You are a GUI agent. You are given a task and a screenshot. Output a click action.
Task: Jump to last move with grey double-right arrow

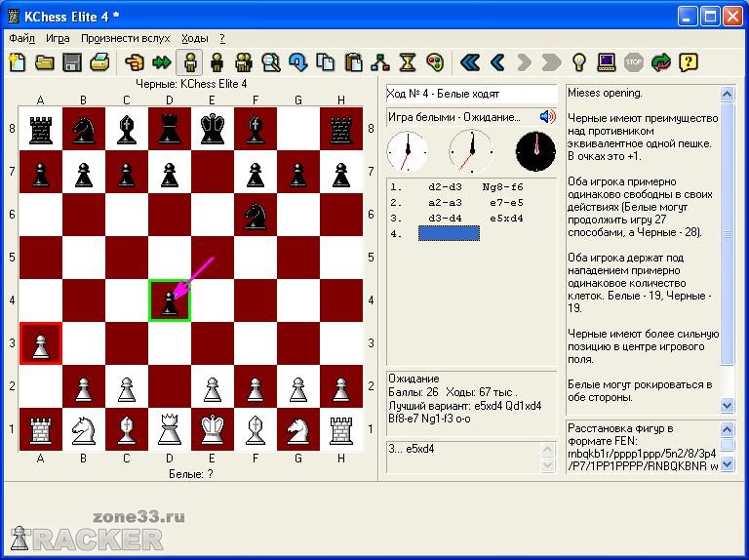click(552, 62)
